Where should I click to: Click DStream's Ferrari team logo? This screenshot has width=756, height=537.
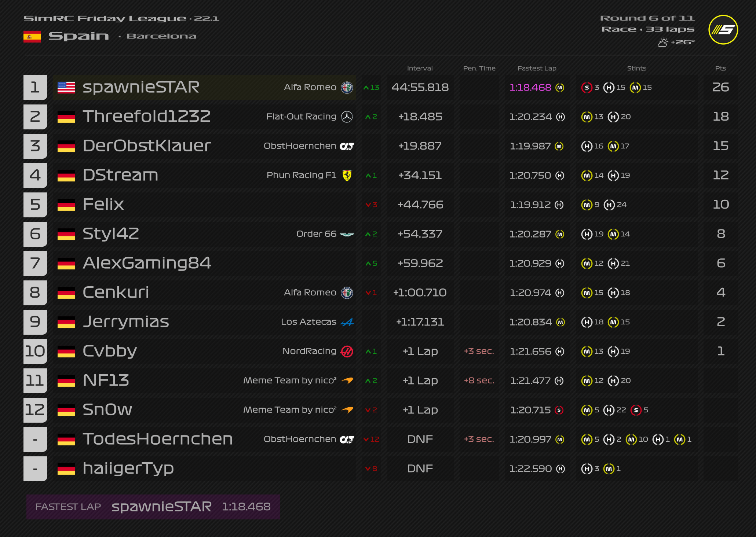tap(347, 175)
